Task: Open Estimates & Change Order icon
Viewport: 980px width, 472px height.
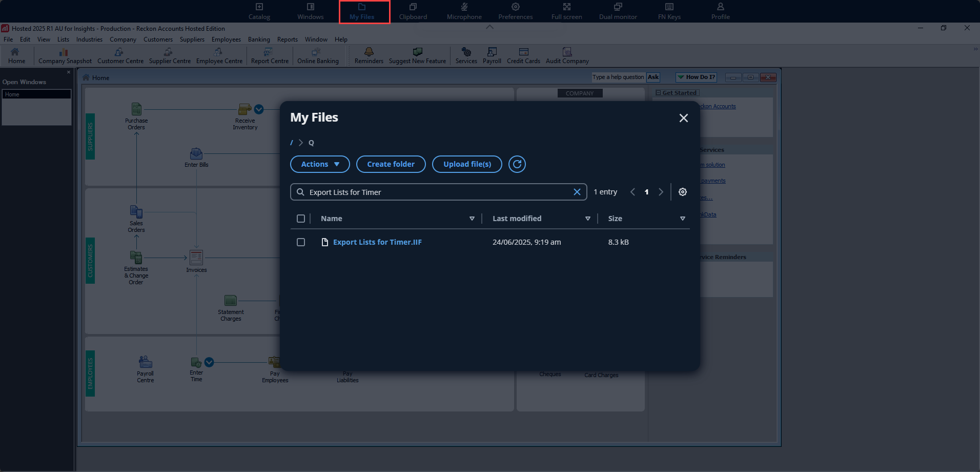Action: [136, 268]
